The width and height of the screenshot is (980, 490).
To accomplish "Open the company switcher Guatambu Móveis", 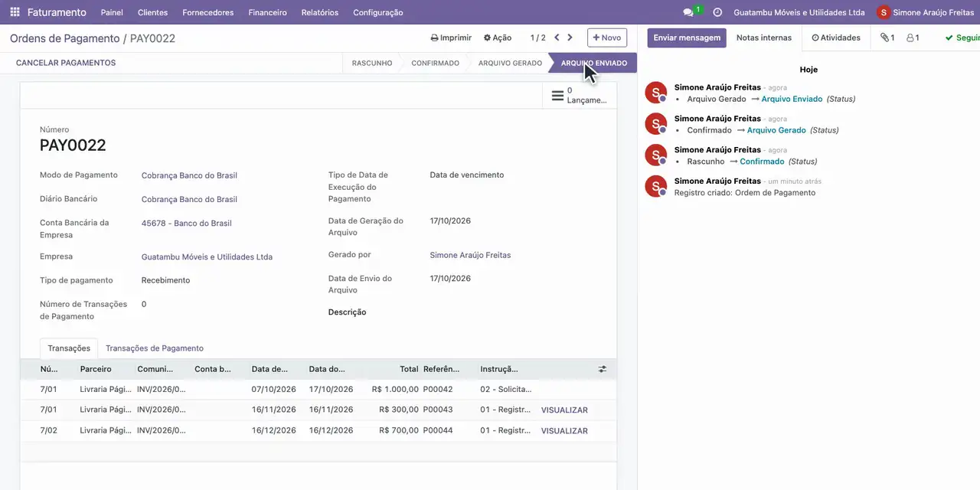I will coord(799,12).
